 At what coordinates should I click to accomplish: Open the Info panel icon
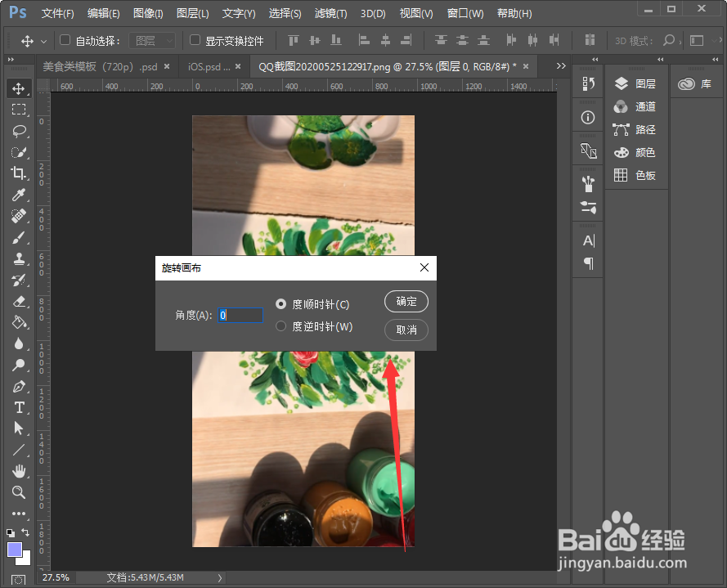pyautogui.click(x=588, y=117)
